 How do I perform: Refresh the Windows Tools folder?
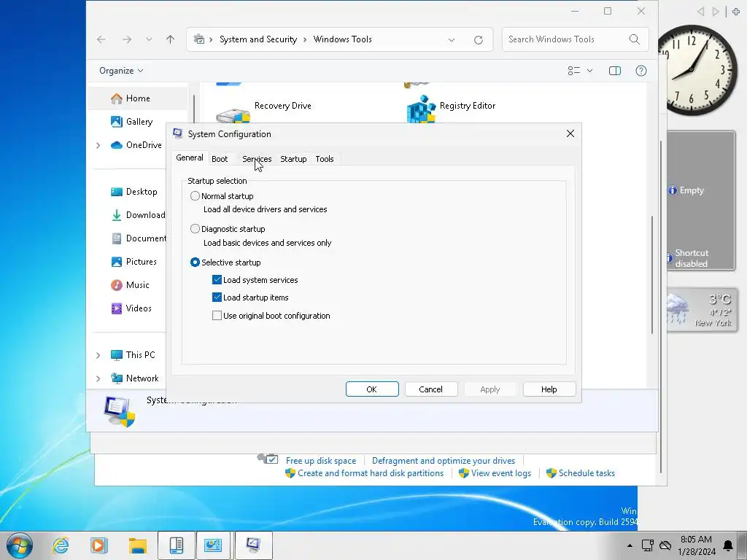click(x=479, y=40)
